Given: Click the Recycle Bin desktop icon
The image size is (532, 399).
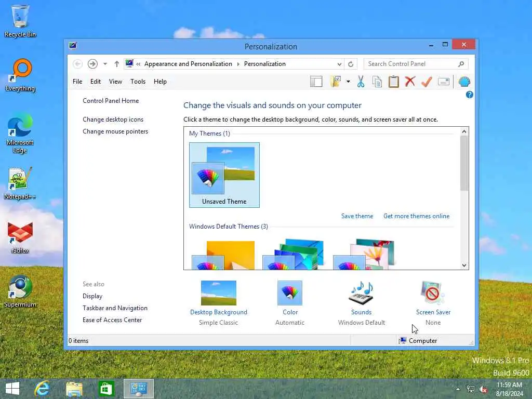Looking at the screenshot, I should (20, 21).
